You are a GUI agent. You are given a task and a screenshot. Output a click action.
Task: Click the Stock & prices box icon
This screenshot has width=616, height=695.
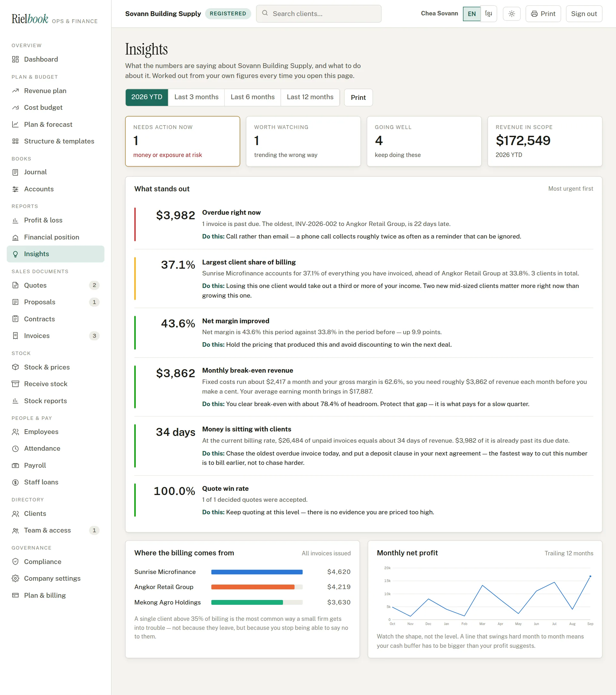[15, 367]
